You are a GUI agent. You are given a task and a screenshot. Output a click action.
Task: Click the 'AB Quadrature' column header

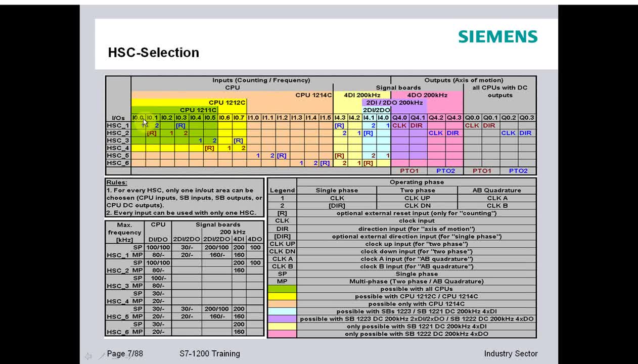(x=497, y=191)
